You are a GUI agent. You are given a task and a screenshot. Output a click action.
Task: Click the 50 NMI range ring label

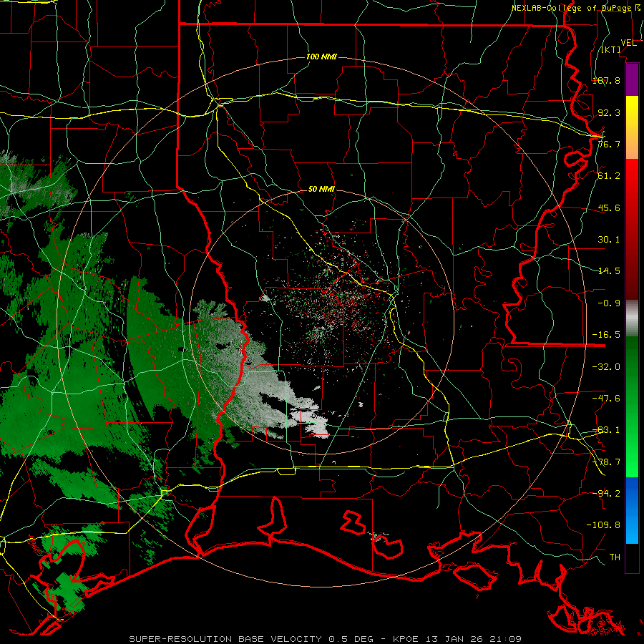click(x=321, y=190)
